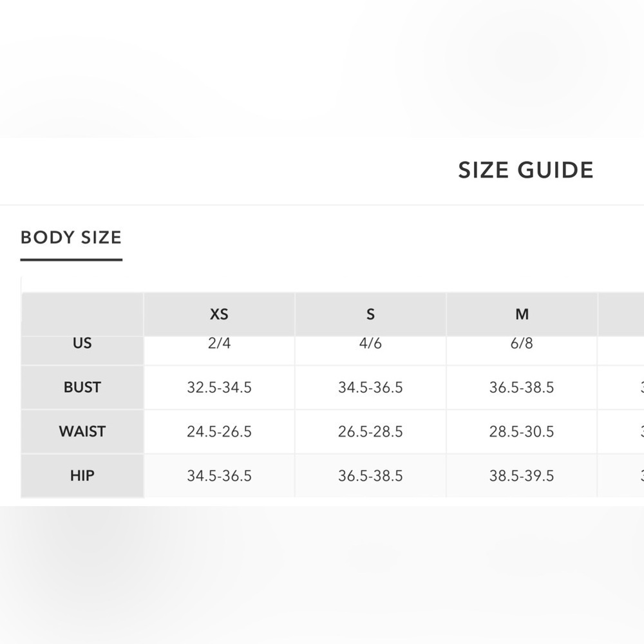644x644 pixels.
Task: Click the M waist value 28.5-30.5
Action: pyautogui.click(x=522, y=431)
